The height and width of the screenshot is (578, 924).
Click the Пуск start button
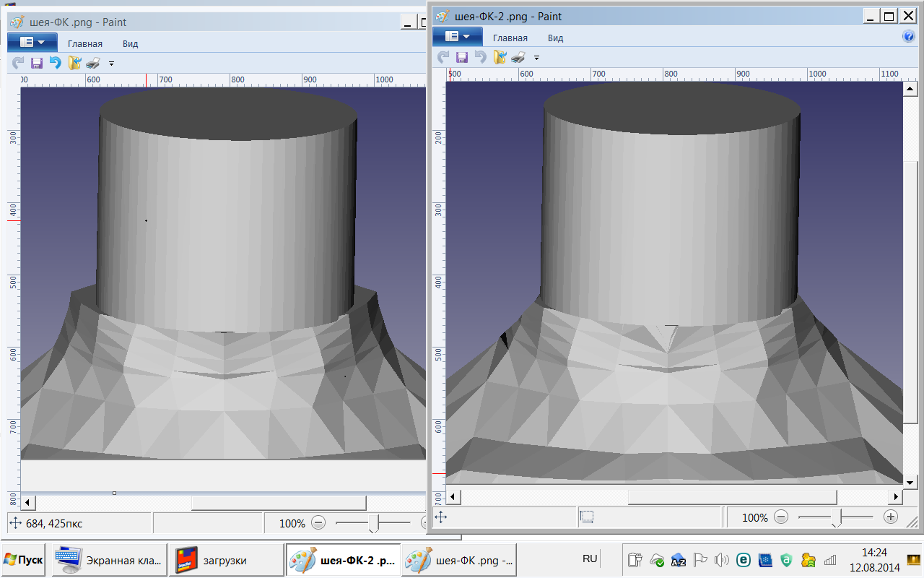pyautogui.click(x=23, y=560)
